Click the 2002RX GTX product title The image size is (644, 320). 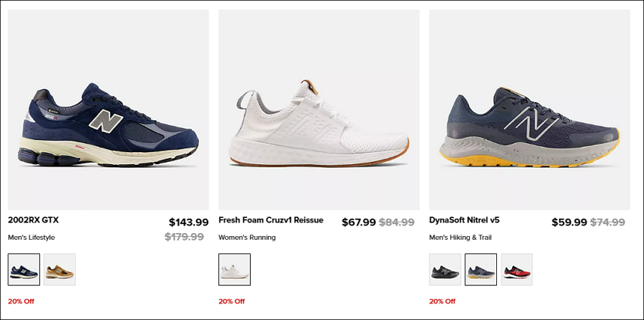pyautogui.click(x=33, y=220)
